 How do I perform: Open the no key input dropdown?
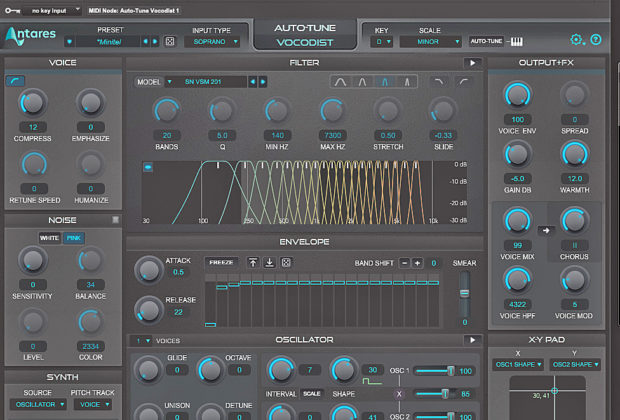55,10
